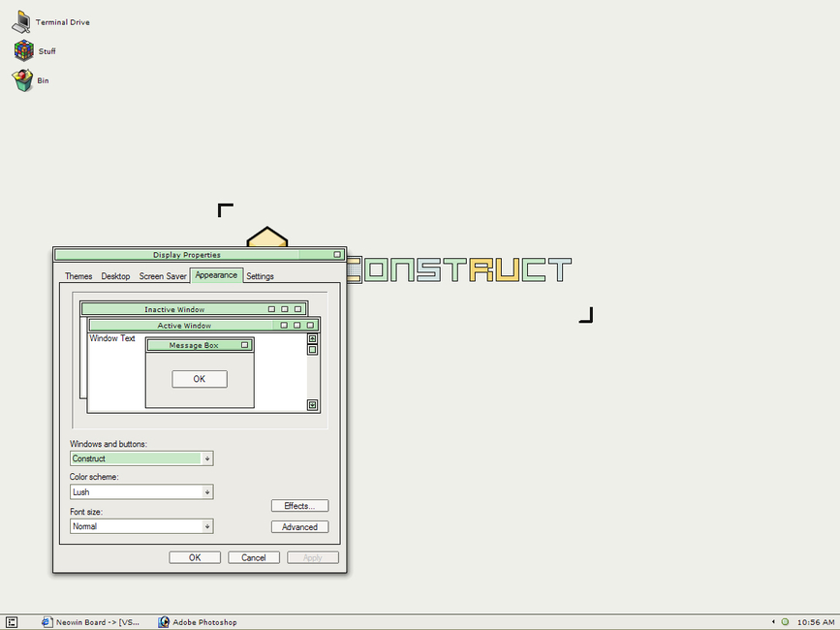Click the Cancel button
Image resolution: width=840 pixels, height=630 pixels.
254,557
